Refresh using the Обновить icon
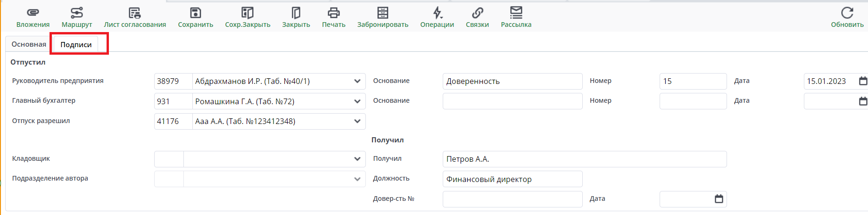Viewport: 868px width, 215px height. (847, 13)
